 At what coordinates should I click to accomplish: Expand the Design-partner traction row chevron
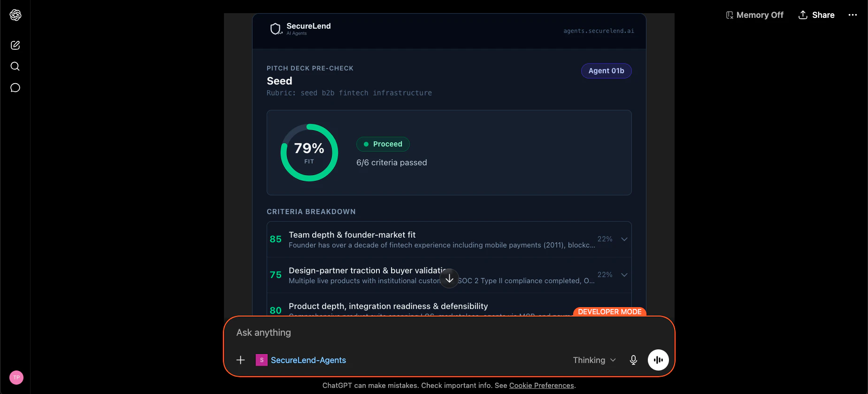coord(624,275)
